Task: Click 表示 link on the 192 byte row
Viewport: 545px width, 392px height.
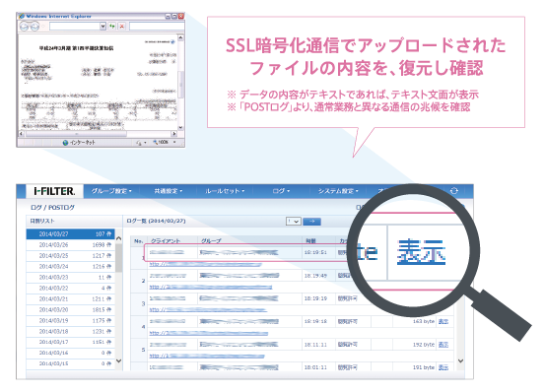Action: pyautogui.click(x=443, y=345)
